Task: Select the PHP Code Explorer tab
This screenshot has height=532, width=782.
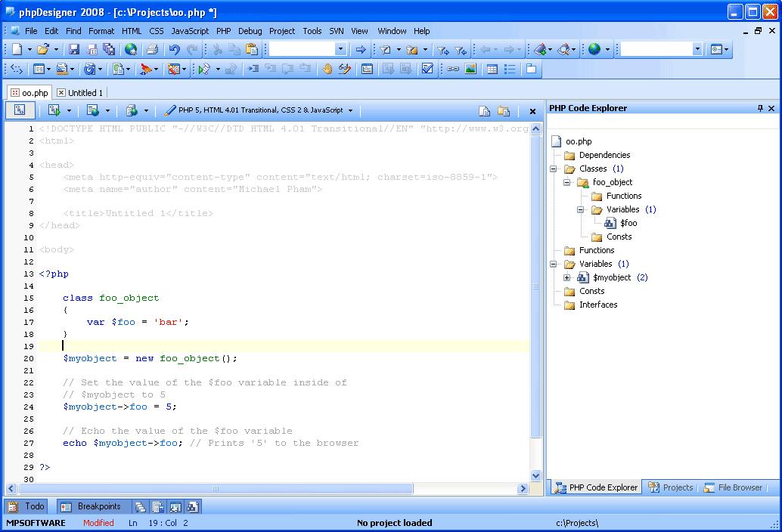Action: point(597,487)
